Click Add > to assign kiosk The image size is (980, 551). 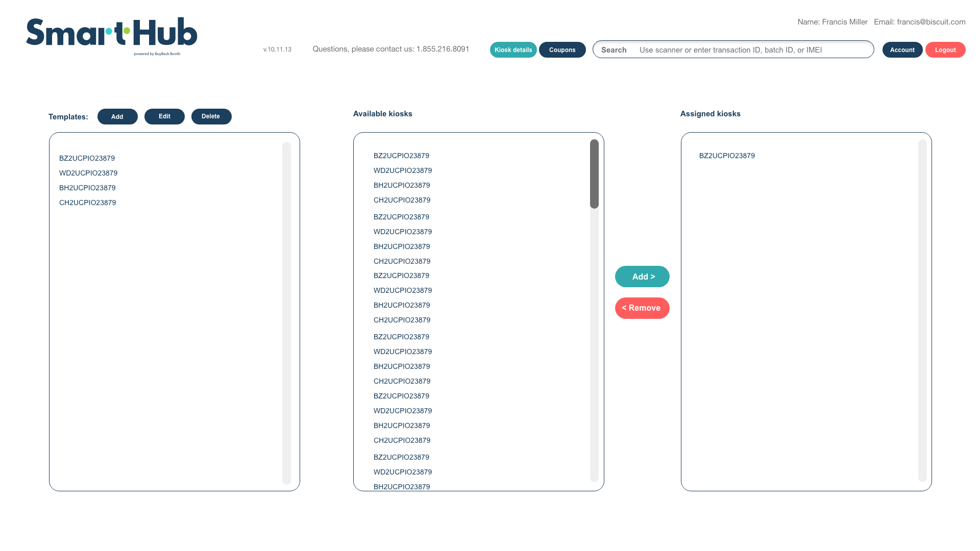(642, 277)
